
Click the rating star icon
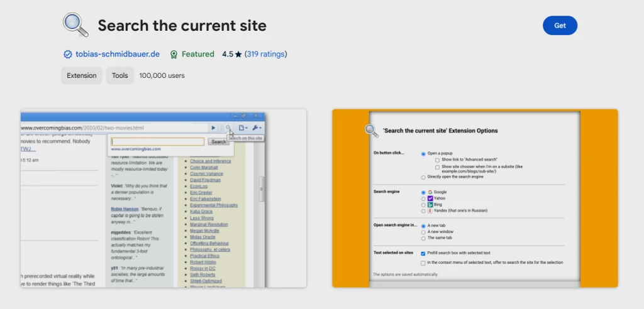pyautogui.click(x=238, y=55)
